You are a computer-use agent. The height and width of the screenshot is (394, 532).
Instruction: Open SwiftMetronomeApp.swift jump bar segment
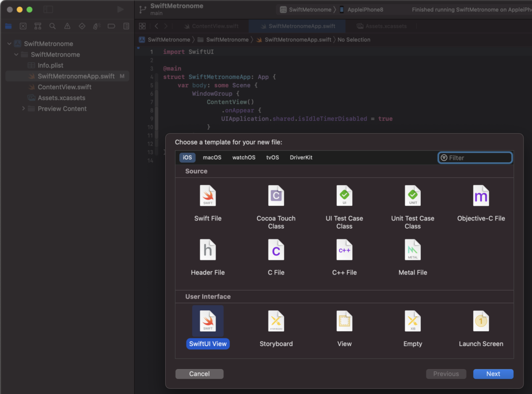(x=294, y=40)
